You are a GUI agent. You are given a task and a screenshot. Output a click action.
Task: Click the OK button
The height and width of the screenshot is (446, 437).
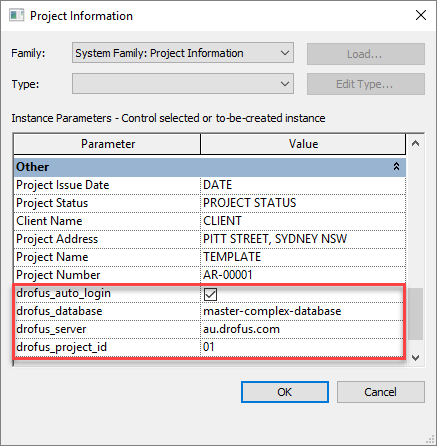[x=285, y=392]
